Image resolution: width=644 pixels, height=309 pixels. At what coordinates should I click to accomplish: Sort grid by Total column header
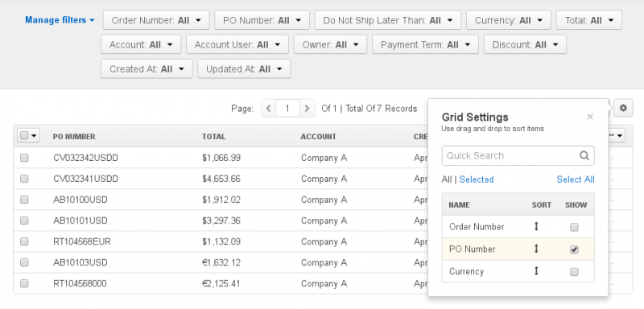pos(213,137)
